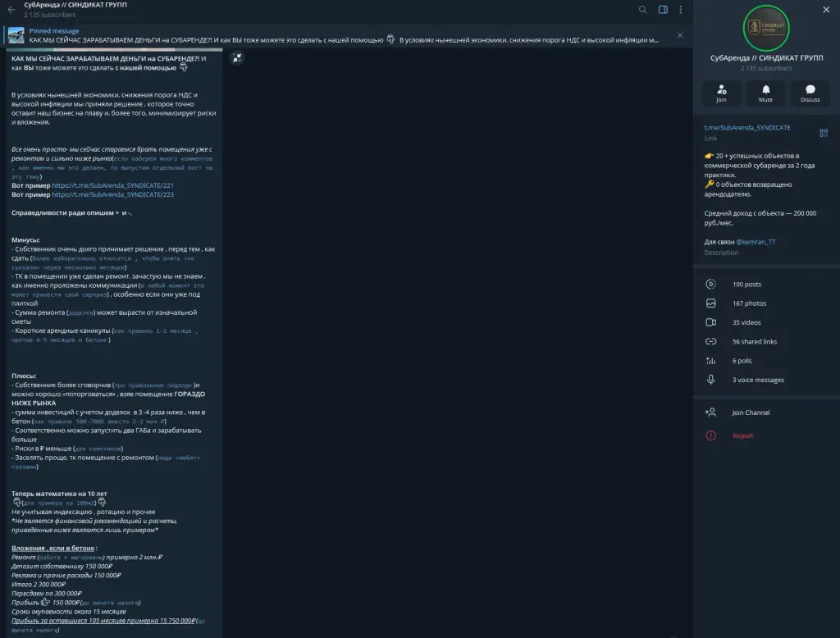
Task: Dismiss the pinned message bar
Action: 680,35
